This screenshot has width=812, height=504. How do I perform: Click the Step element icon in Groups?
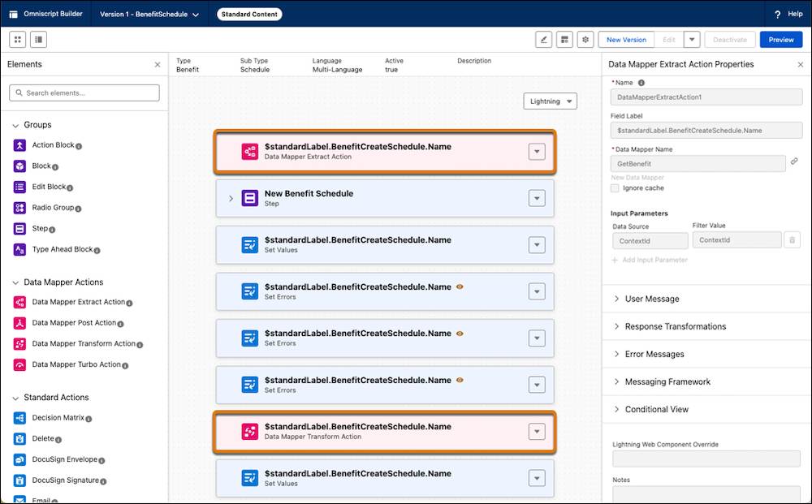(x=19, y=229)
